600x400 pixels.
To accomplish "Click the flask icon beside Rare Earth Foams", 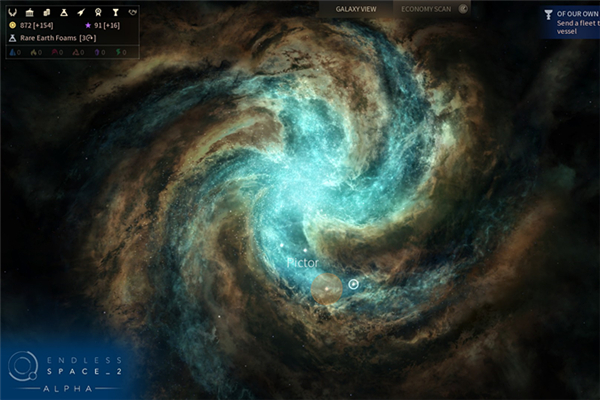I will [13, 38].
